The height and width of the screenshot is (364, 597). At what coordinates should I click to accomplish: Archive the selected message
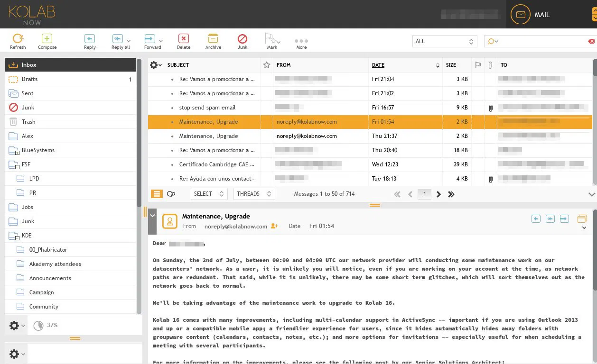[213, 41]
